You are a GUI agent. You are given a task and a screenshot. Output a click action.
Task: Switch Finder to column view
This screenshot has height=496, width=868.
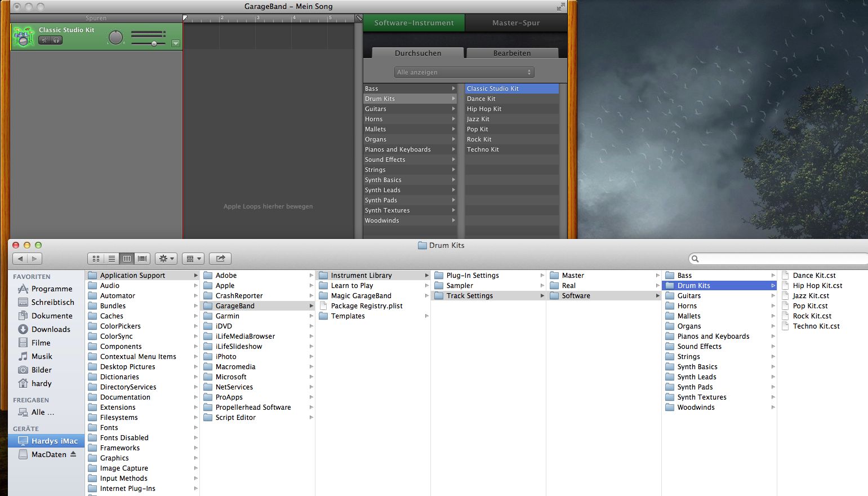point(127,259)
